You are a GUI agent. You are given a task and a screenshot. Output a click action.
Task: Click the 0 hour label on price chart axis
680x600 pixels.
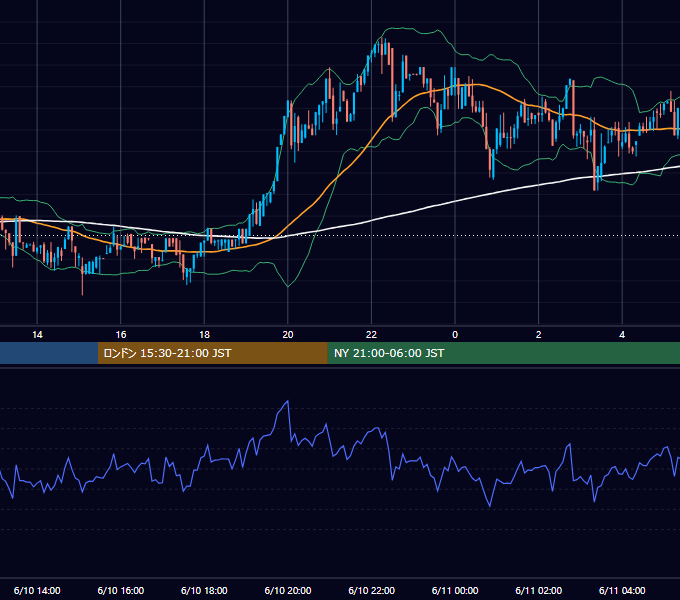(455, 335)
